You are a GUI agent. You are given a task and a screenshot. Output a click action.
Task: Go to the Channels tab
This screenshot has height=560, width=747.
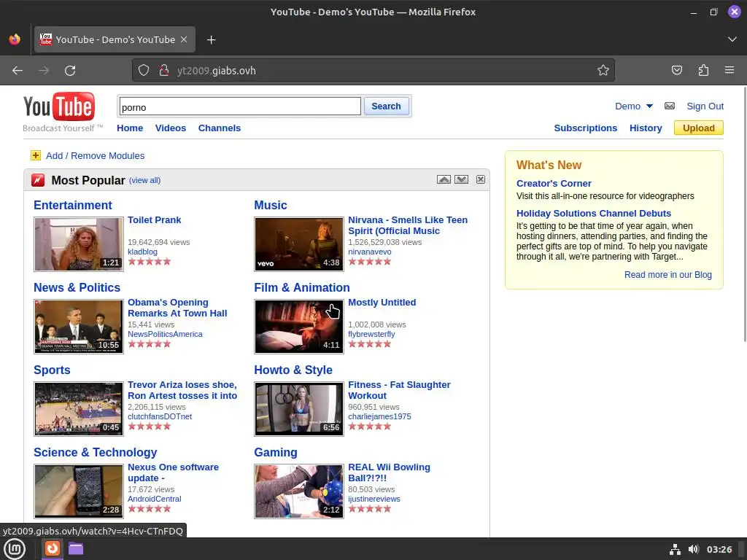pos(220,128)
